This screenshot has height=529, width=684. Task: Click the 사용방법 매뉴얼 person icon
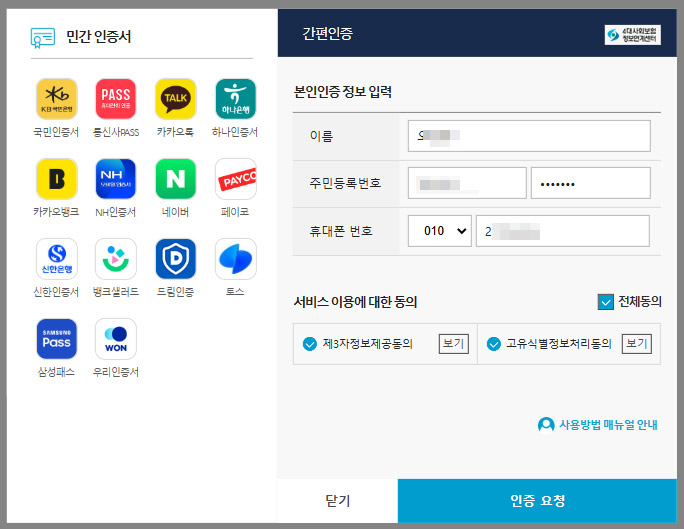(546, 424)
